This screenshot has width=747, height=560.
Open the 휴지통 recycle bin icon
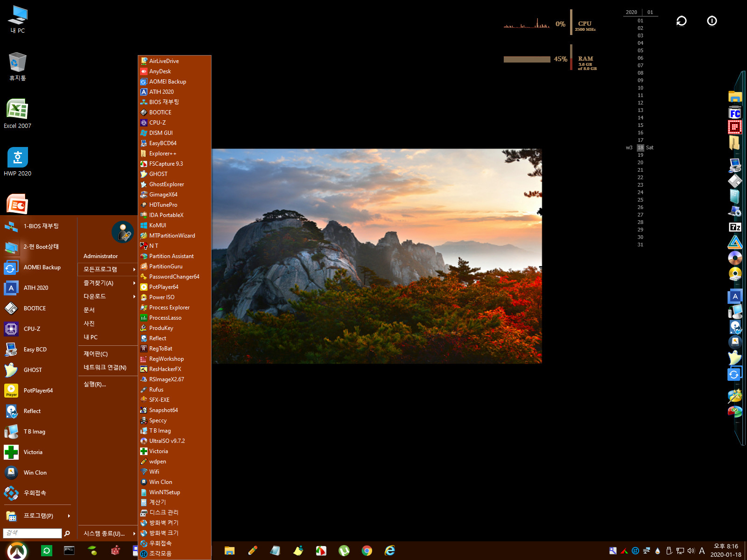(x=18, y=67)
